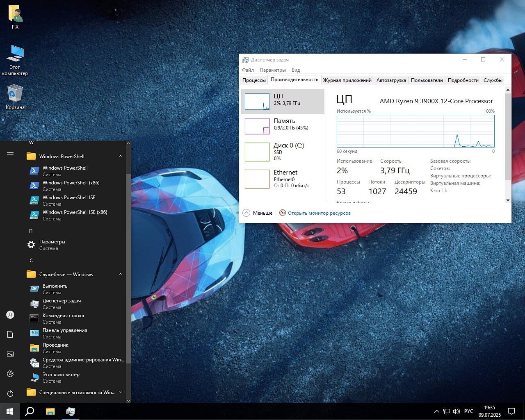Screen dimensions: 525x420
Task: Click scroll-up arrow in Task Manager details
Action: 508,90
